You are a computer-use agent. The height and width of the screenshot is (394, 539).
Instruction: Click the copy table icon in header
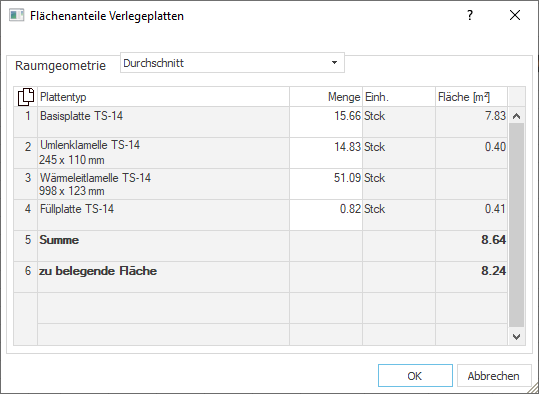(26, 97)
